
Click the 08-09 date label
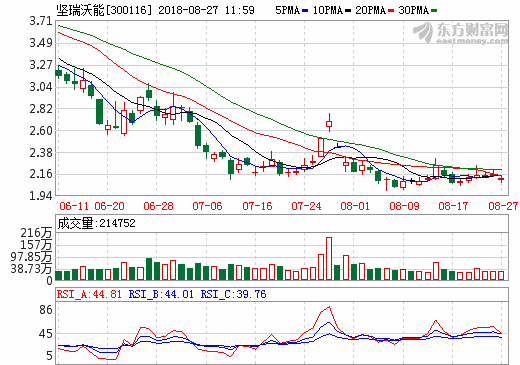point(404,206)
